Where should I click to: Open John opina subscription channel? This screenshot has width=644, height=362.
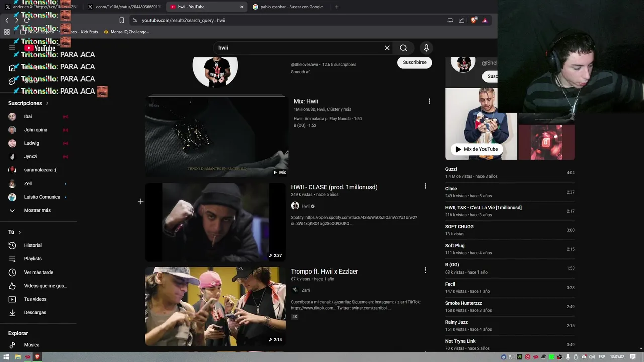click(38, 130)
